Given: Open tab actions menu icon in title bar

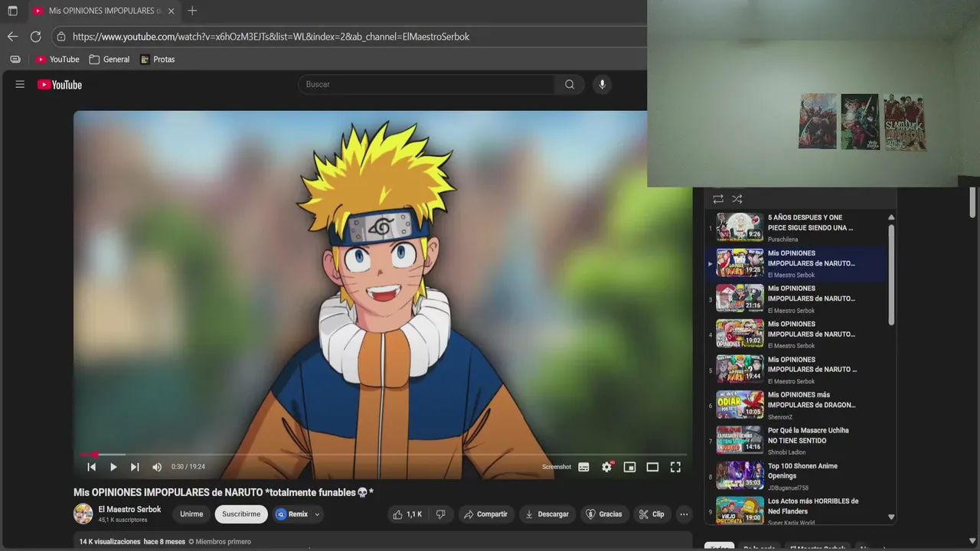Looking at the screenshot, I should click(x=12, y=11).
